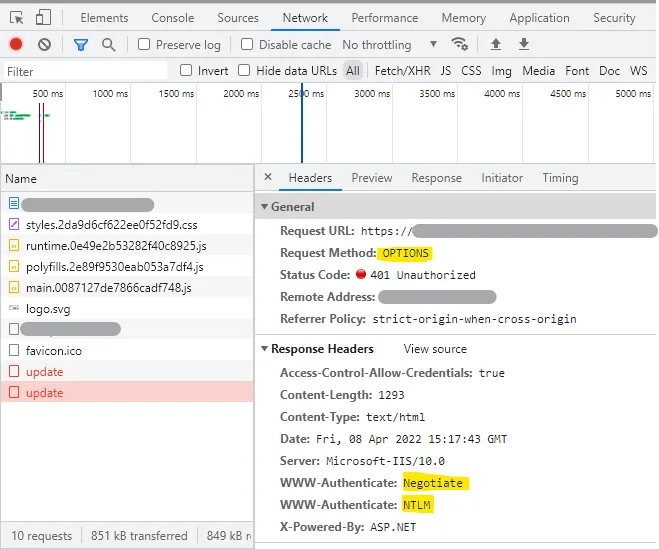Click the file icon beside favicon.ico
Image resolution: width=659 pixels, height=549 pixels.
tap(14, 350)
